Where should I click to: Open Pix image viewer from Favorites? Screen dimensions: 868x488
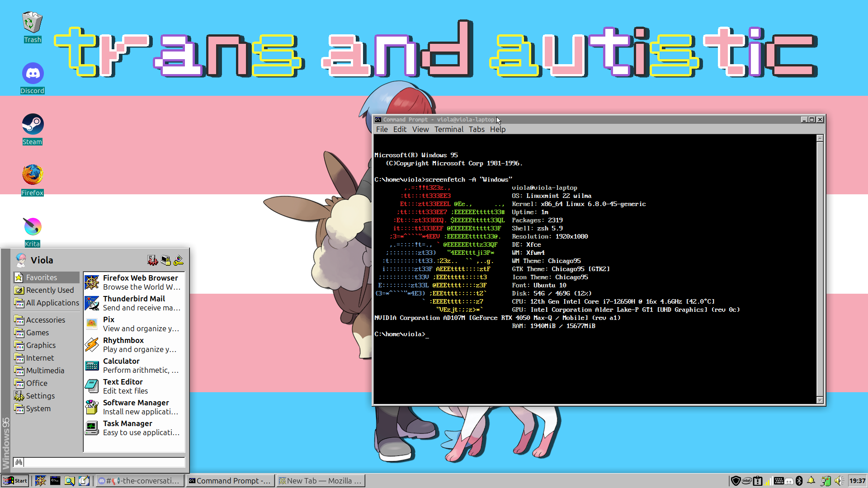134,324
